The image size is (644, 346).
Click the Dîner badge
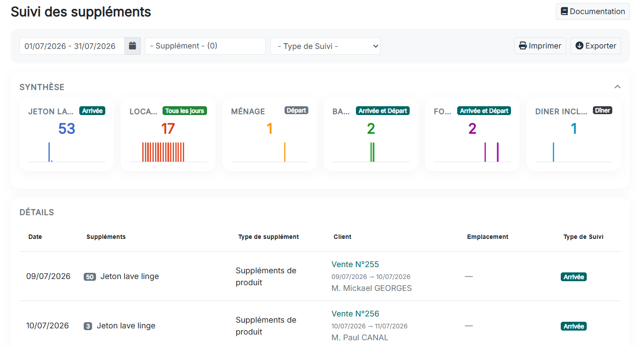tap(602, 111)
